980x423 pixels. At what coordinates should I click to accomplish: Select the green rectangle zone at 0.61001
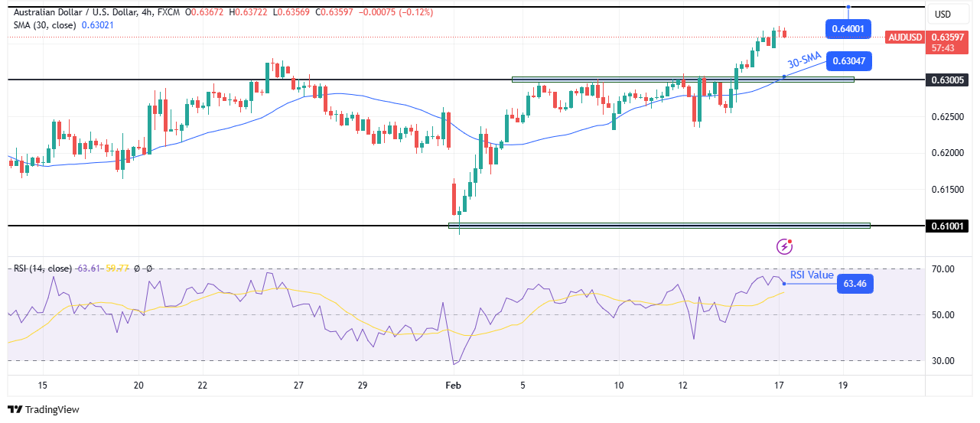pos(659,226)
